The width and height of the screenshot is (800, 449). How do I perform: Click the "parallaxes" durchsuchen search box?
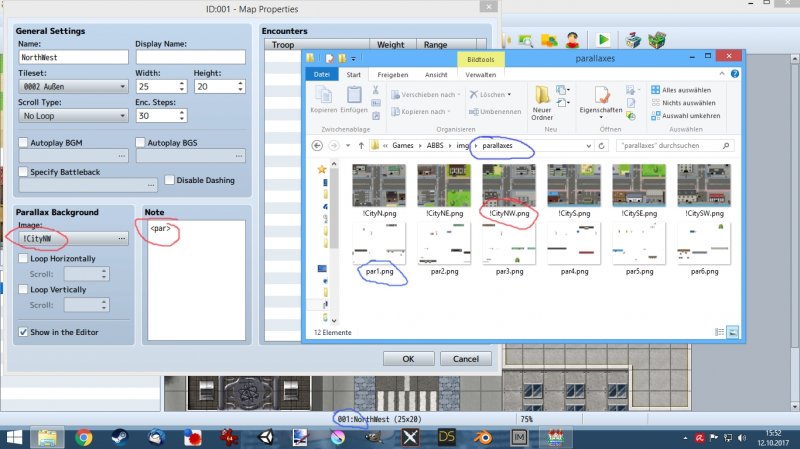(x=675, y=146)
